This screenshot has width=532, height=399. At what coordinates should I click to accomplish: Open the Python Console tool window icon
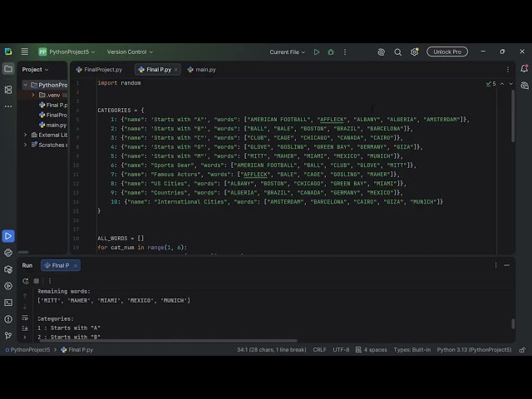click(x=8, y=253)
